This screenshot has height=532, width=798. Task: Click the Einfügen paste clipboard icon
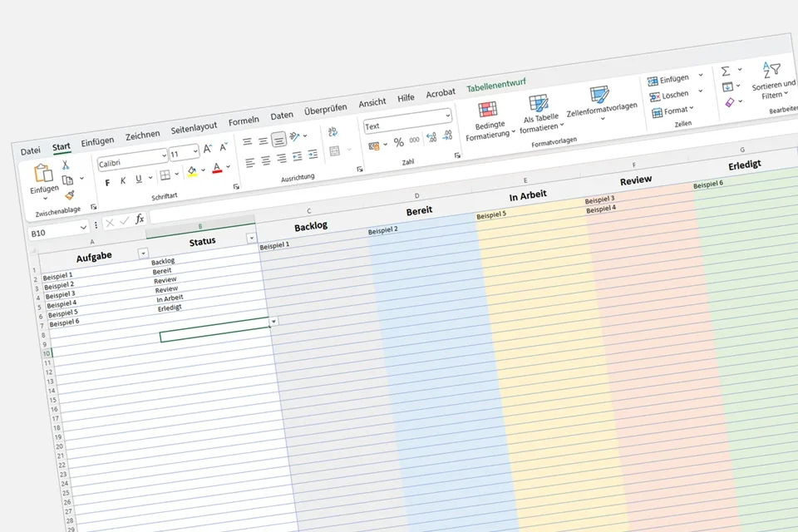click(x=43, y=173)
